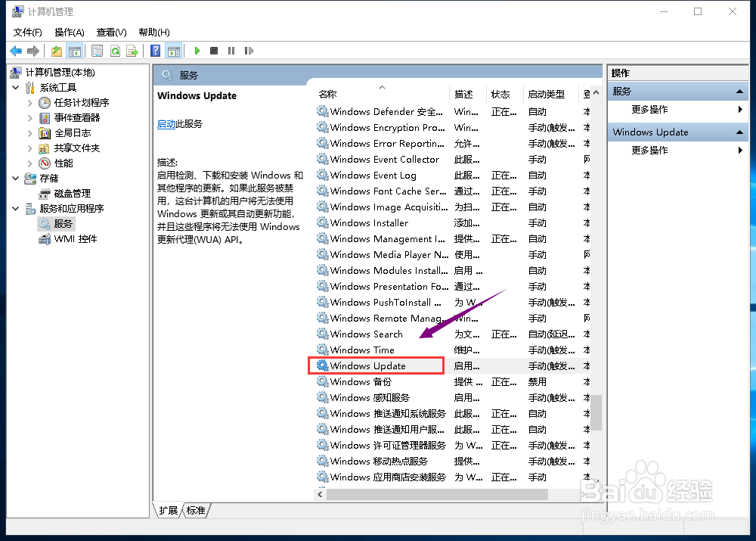This screenshot has width=756, height=541.
Task: Collapse Windows Update section in actions pane
Action: 739,132
